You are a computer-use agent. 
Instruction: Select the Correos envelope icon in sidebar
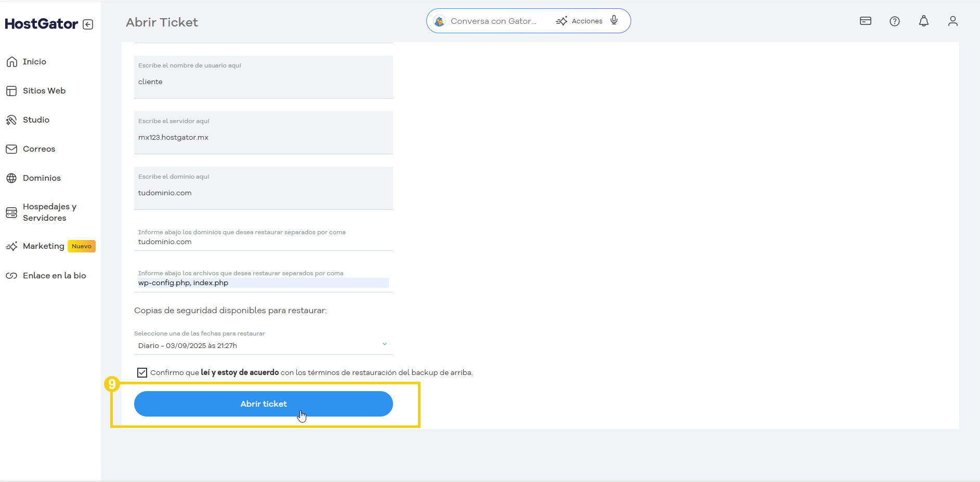11,149
